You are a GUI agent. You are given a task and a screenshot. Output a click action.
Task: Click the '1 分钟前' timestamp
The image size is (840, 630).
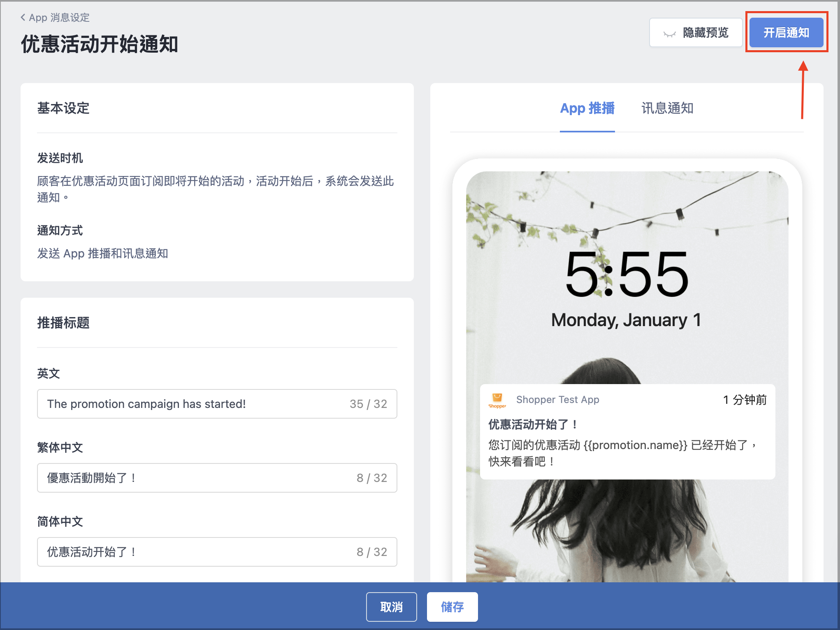click(745, 400)
